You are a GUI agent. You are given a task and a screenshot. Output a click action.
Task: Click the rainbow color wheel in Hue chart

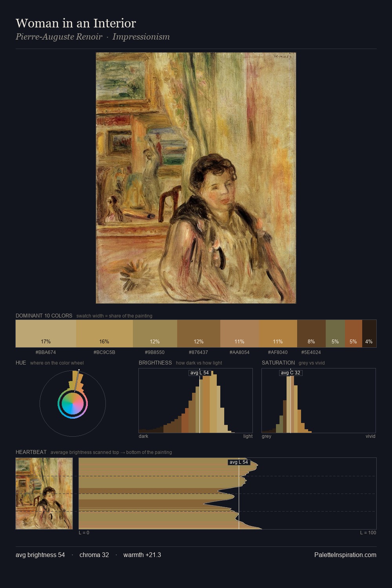[x=73, y=404]
